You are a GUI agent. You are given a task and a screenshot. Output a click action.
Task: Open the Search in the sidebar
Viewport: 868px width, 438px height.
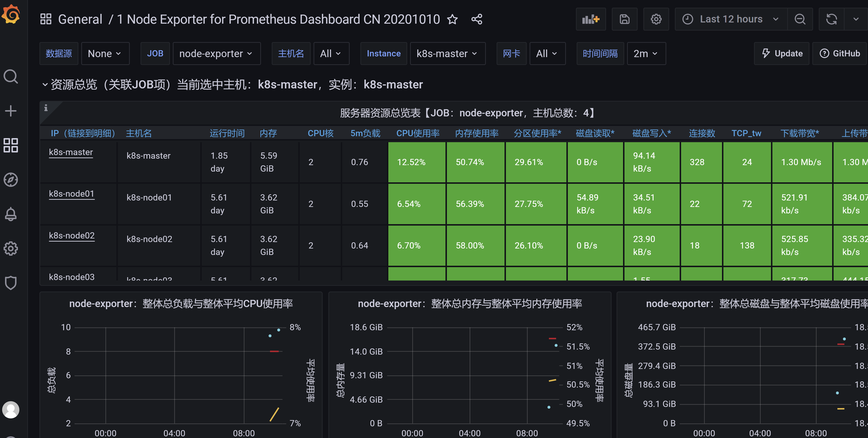pos(11,76)
